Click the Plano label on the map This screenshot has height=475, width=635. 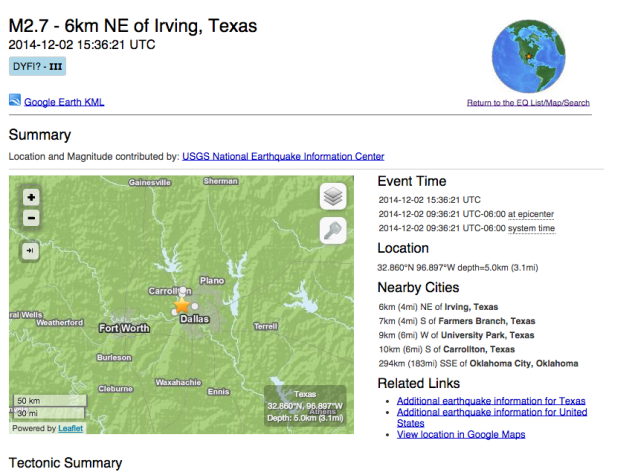point(212,281)
